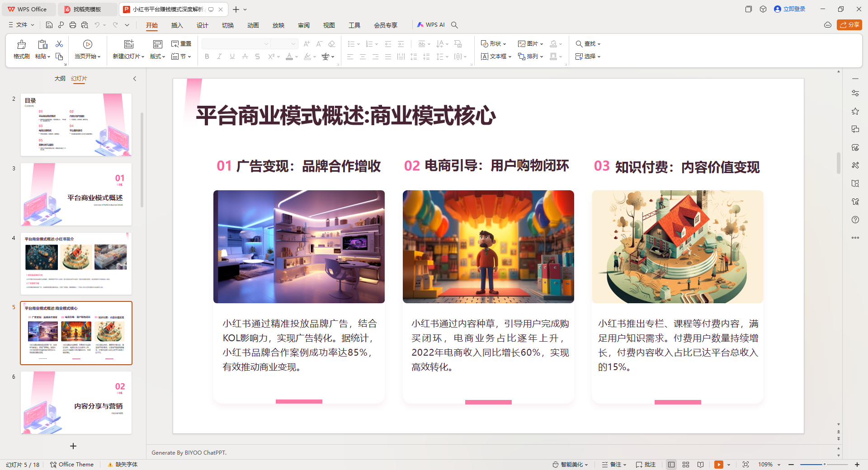Screen dimensions: 868x470
Task: Switch to reading view book icon
Action: point(700,465)
